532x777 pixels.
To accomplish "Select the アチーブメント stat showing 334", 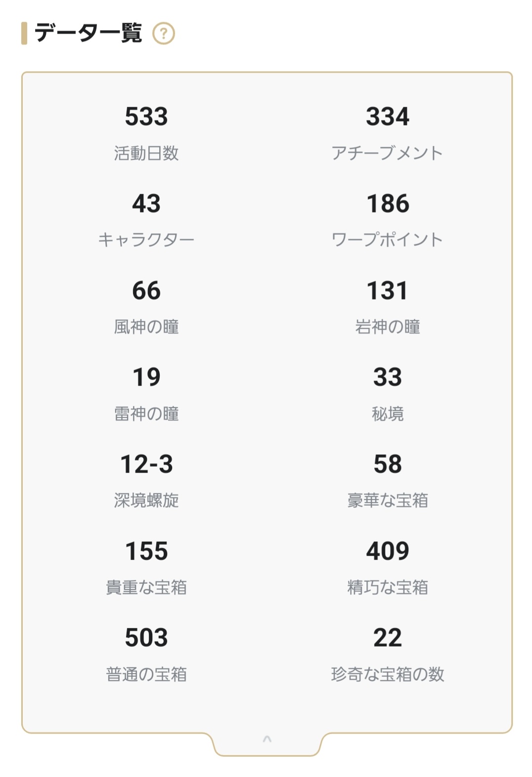I will pos(388,132).
